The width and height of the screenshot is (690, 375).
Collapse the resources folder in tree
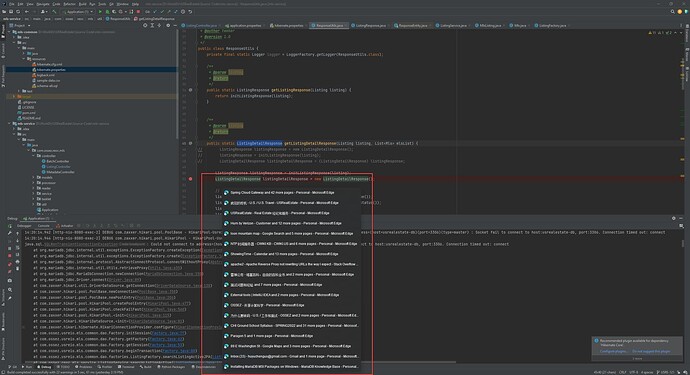click(x=24, y=59)
